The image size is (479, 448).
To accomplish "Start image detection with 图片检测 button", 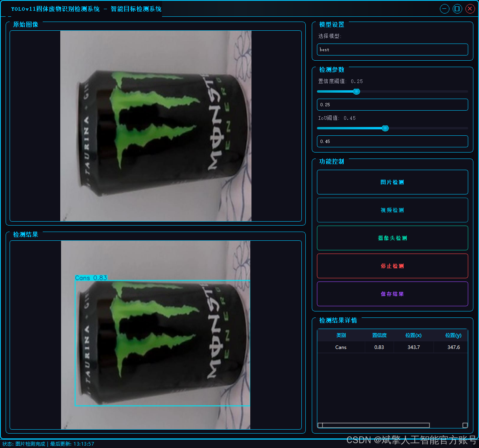I will [x=392, y=182].
